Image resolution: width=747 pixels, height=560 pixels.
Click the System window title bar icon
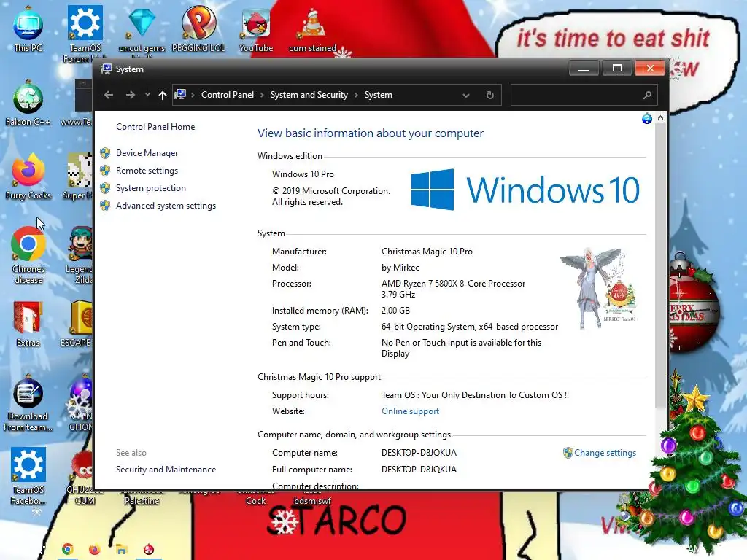point(106,69)
